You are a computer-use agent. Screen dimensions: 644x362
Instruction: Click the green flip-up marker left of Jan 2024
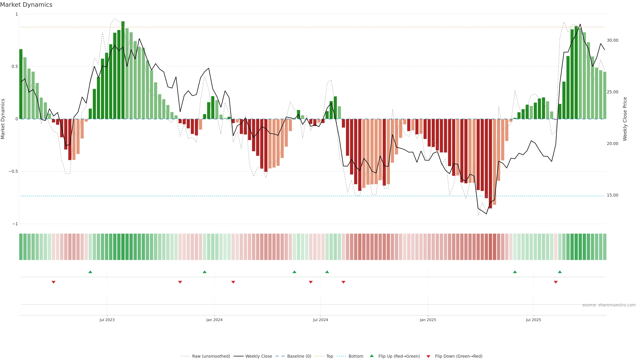[x=204, y=272]
